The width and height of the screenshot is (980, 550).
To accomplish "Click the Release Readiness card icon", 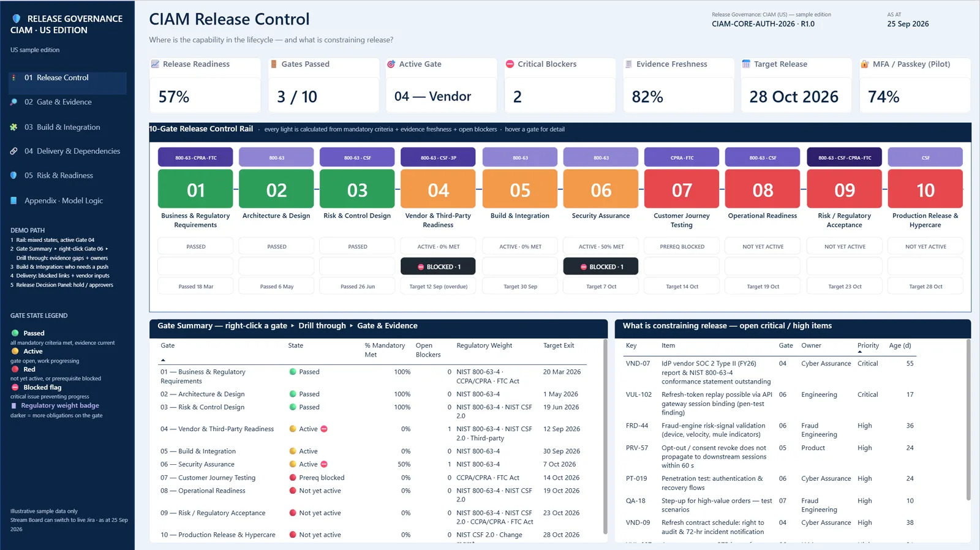I will (156, 64).
